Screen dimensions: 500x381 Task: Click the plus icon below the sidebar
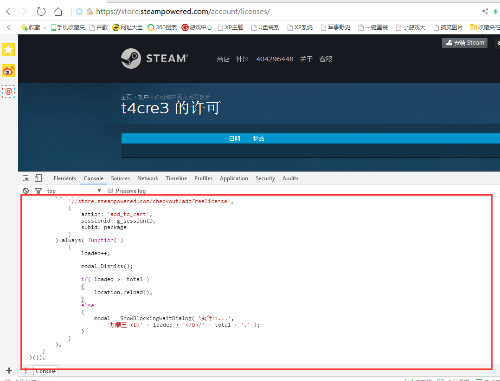9,370
